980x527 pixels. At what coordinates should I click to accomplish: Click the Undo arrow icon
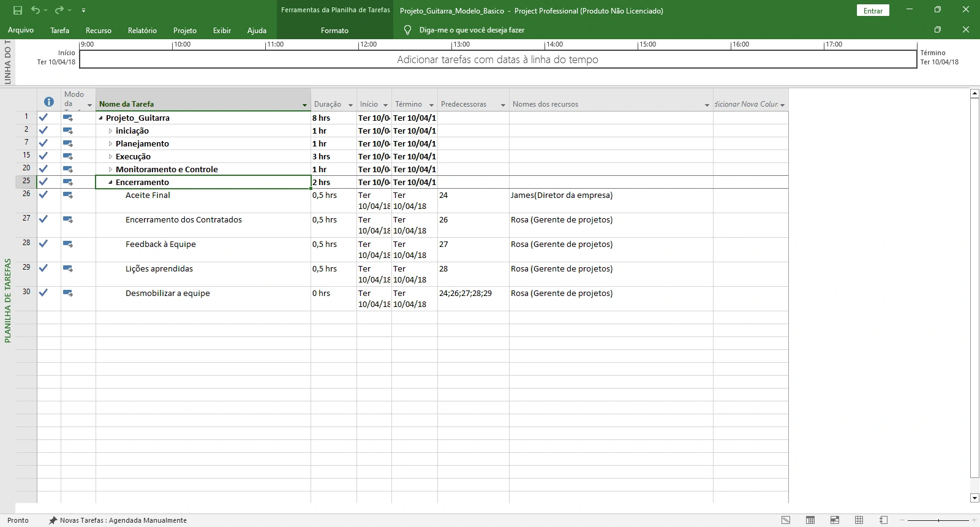(x=36, y=10)
